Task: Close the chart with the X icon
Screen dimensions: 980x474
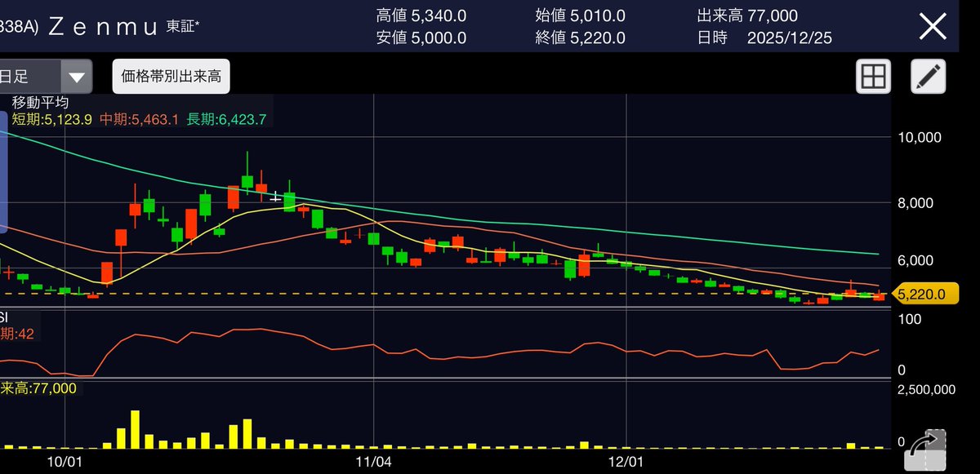Action: click(x=933, y=26)
